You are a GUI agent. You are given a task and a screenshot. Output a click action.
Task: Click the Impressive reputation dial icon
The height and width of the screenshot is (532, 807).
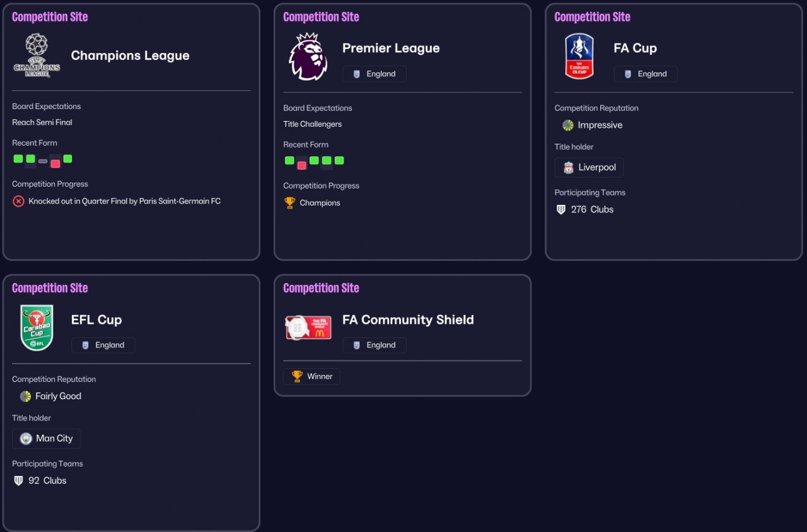(568, 125)
